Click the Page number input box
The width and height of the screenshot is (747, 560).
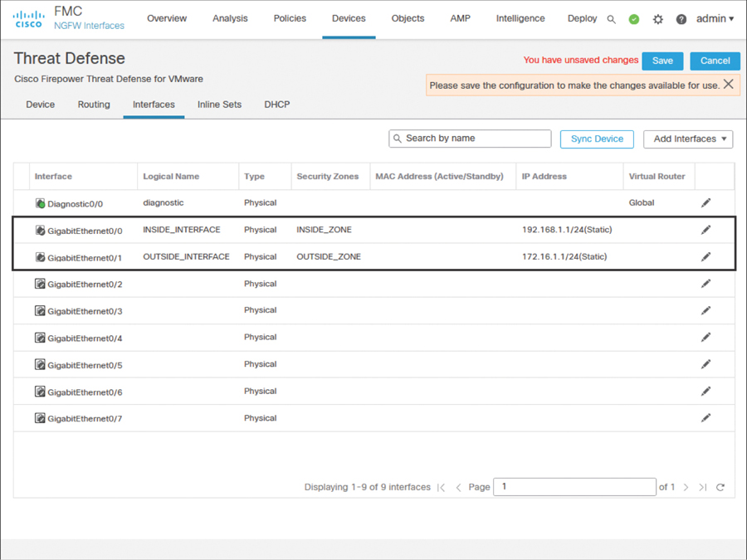click(574, 487)
